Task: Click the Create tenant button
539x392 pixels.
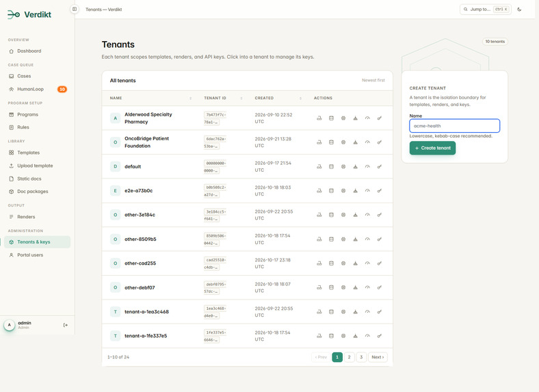Action: (432, 148)
